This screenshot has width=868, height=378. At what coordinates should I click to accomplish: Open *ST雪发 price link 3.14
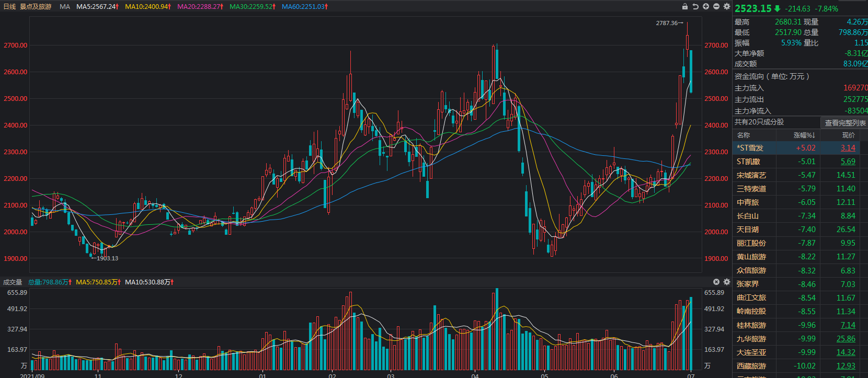point(848,148)
